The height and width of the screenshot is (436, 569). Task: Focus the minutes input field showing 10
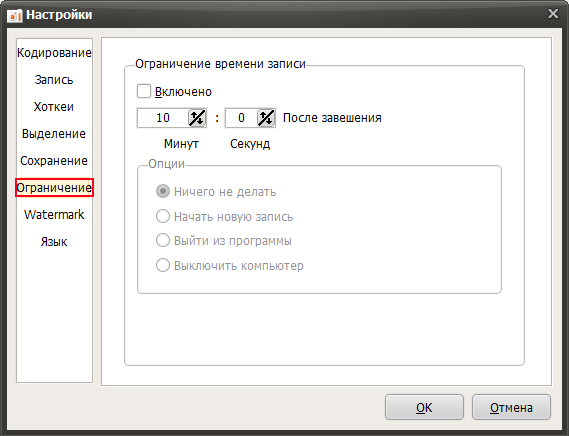(163, 118)
